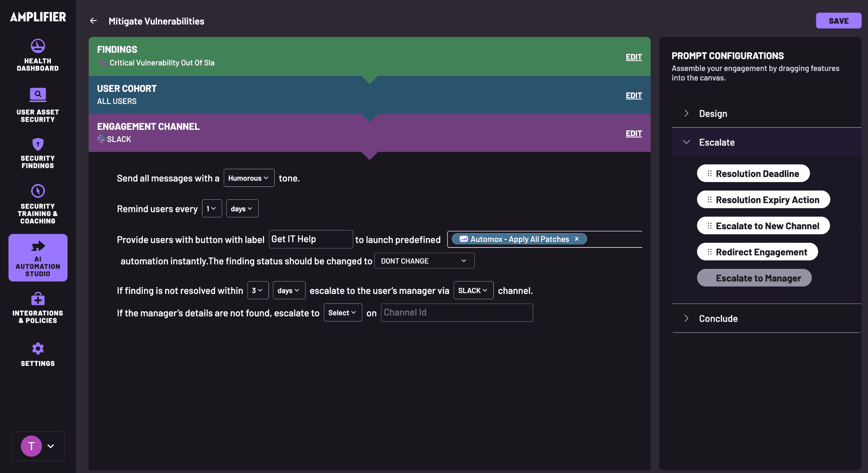
Task: Open Security Findings shield icon
Action: 38,144
